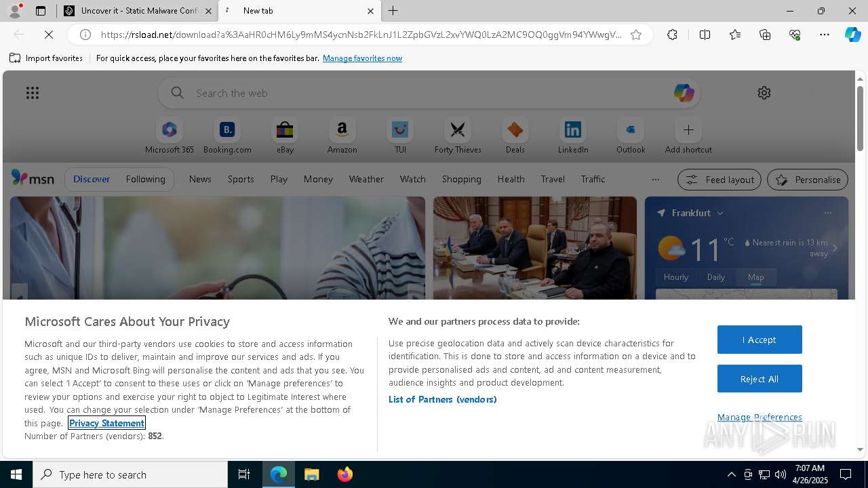
Task: Open Browser essentials icon
Action: (795, 35)
